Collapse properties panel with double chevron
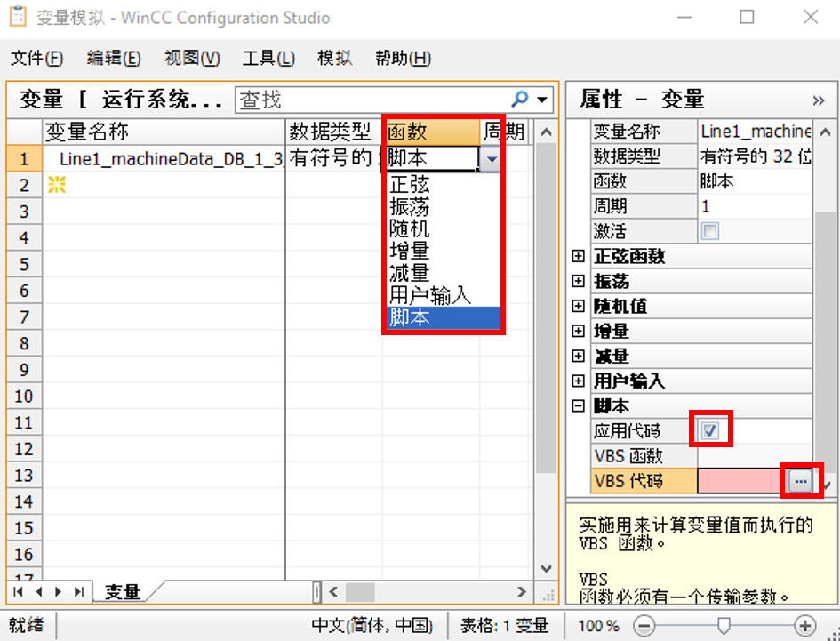This screenshot has width=840, height=641. (818, 100)
